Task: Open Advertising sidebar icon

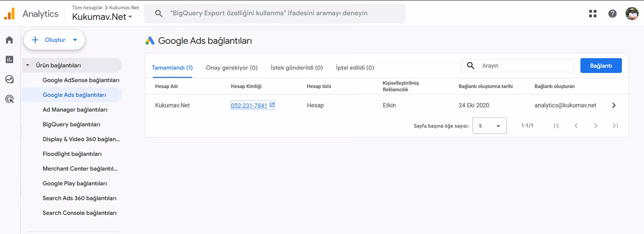Action: tap(9, 99)
